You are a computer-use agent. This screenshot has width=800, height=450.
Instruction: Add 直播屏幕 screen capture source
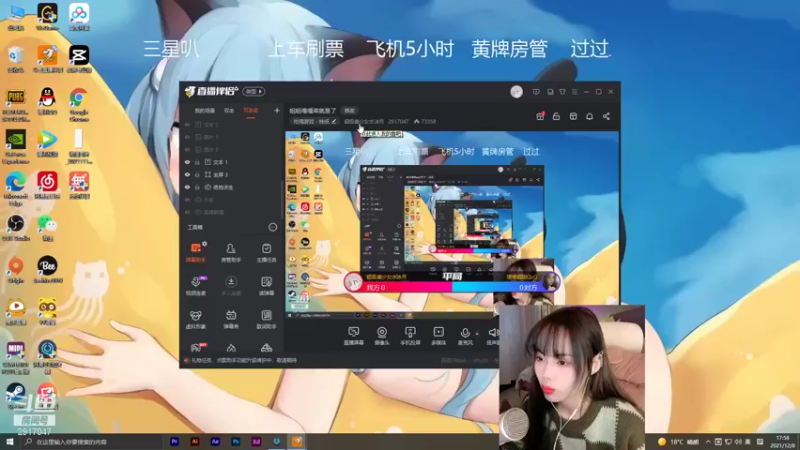[354, 336]
